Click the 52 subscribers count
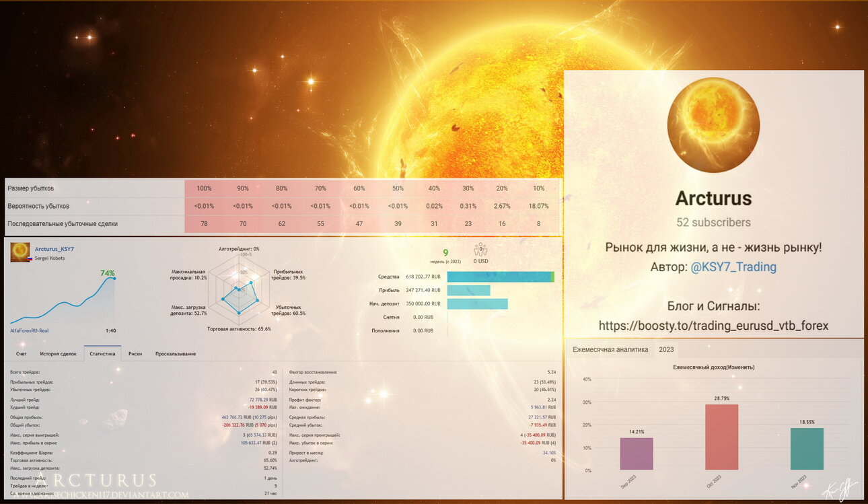 pos(713,223)
